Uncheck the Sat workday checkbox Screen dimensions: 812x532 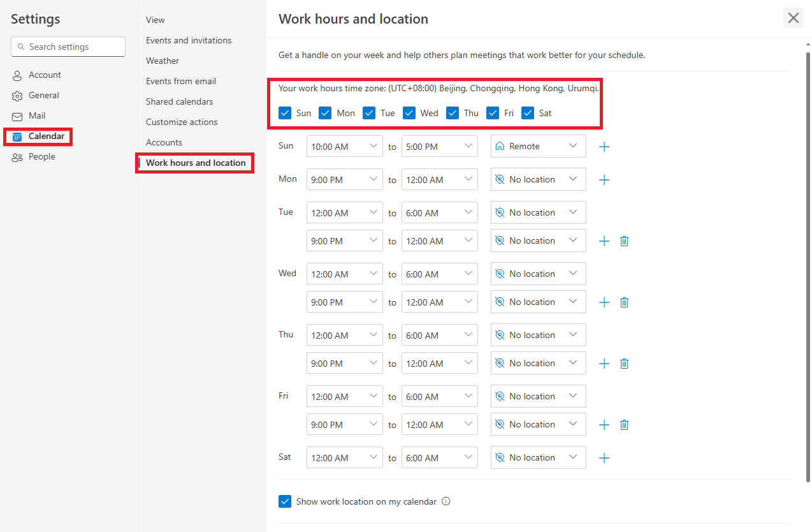tap(528, 112)
